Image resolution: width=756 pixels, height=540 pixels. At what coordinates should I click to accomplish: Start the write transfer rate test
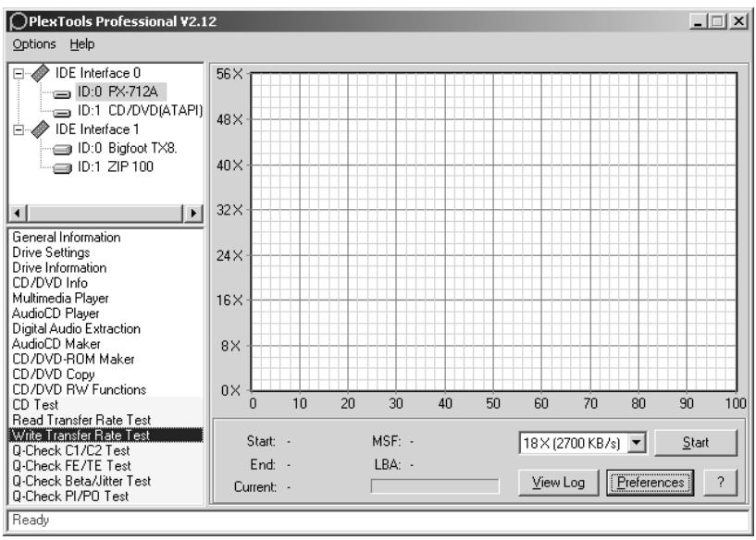(696, 442)
